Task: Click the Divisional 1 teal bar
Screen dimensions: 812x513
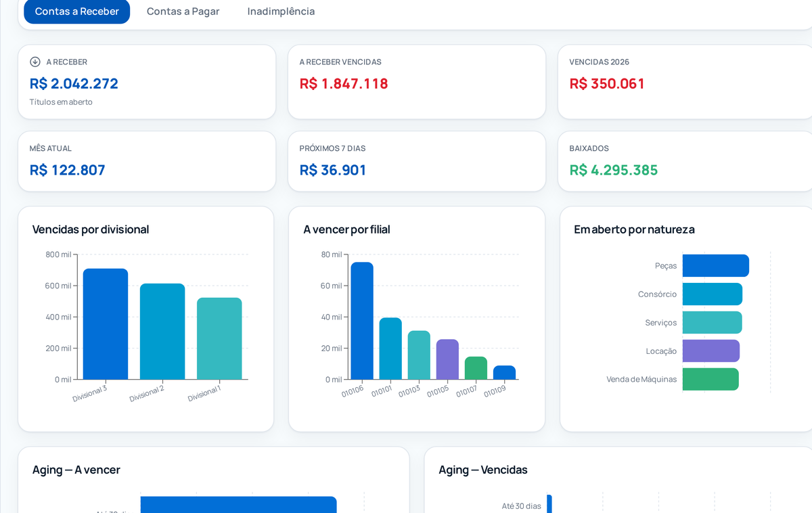Action: [219, 338]
